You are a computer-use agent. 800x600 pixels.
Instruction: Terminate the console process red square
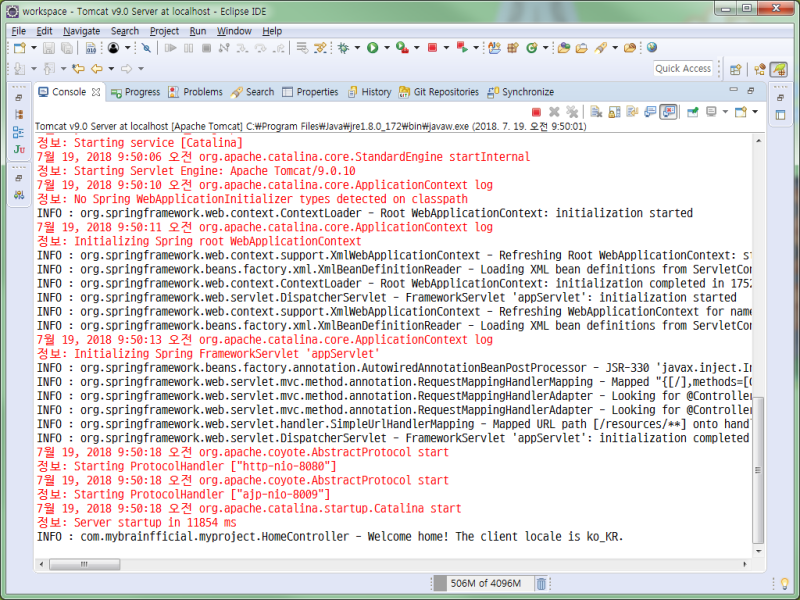point(536,112)
